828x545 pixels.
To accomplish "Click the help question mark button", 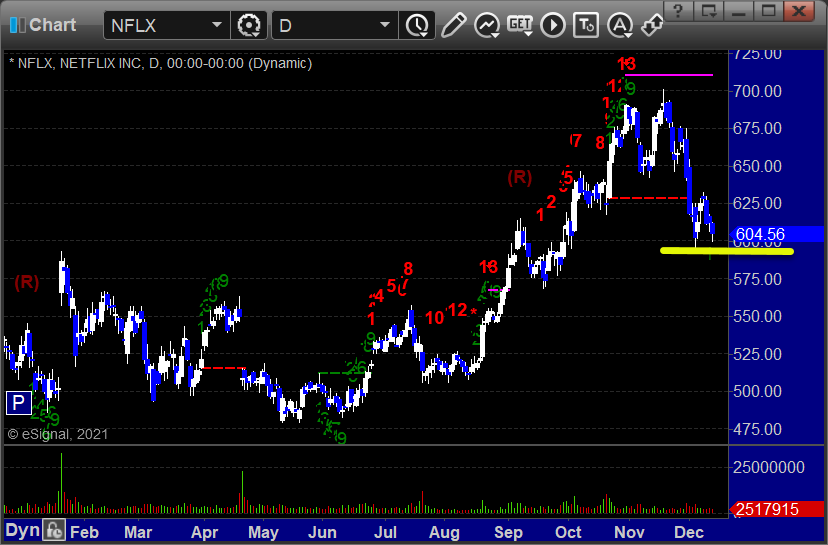I will [x=678, y=11].
